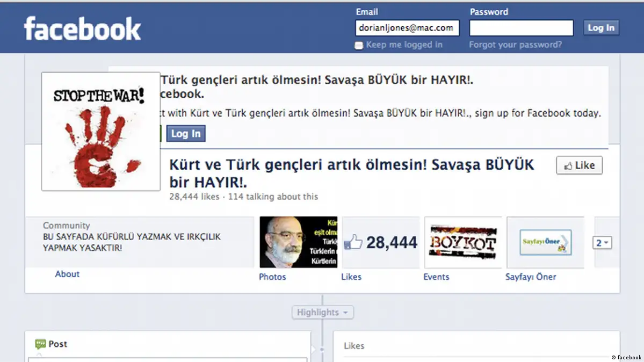Open the Photos thumbnail with bearded man
Screen dimensions: 644x362
tap(298, 242)
